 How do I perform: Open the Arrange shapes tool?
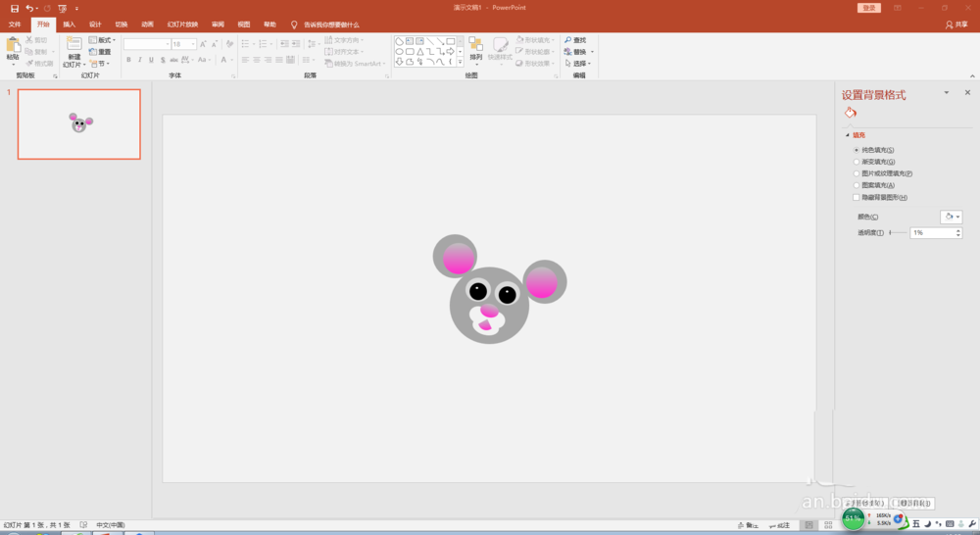pyautogui.click(x=475, y=45)
